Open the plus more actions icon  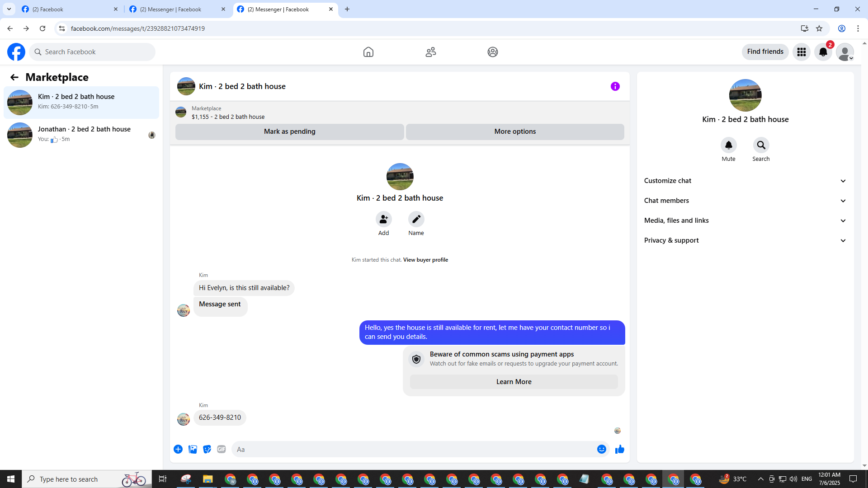tap(178, 449)
